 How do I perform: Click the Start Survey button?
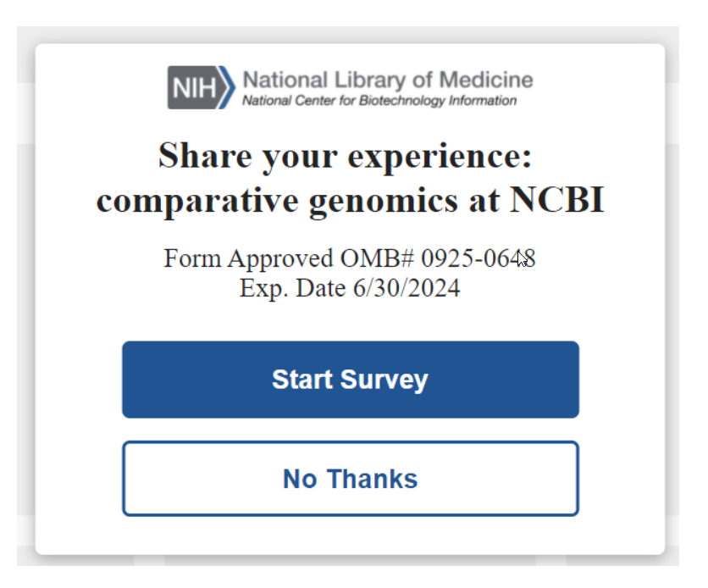(350, 380)
